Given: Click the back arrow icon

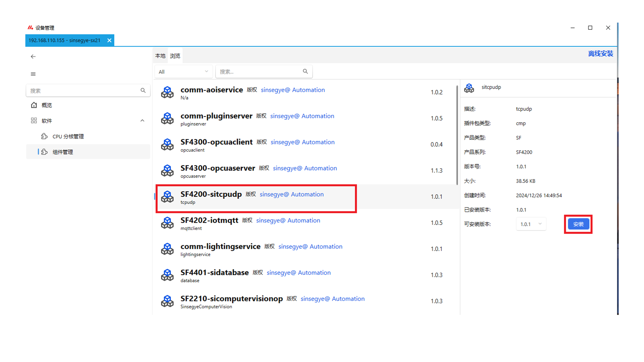Looking at the screenshot, I should [x=33, y=57].
